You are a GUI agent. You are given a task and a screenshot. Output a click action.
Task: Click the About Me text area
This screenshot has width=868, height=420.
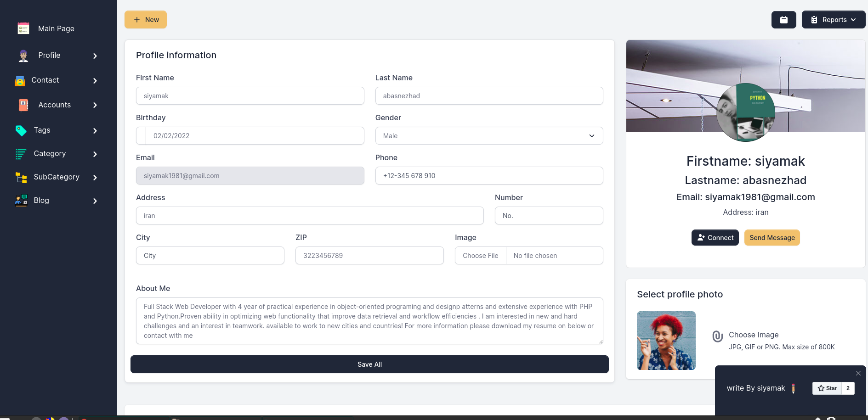tap(369, 321)
